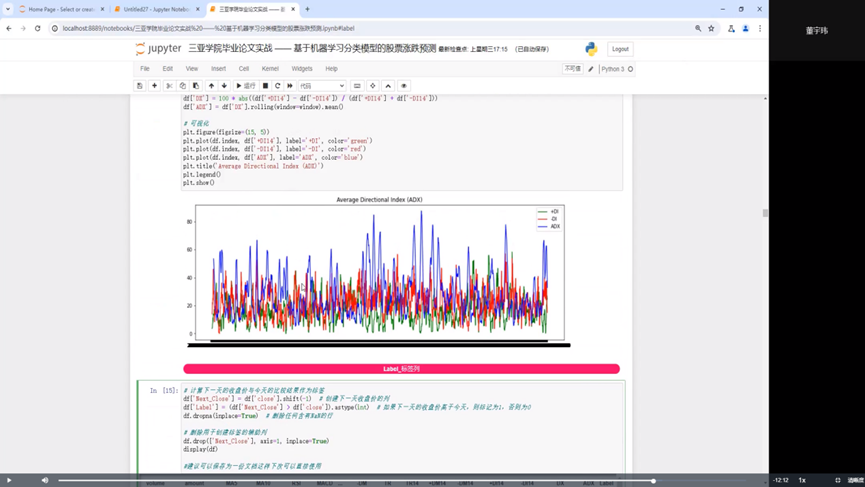Save the notebook with the floppy disk icon
Screen dimensions: 865x487
140,86
